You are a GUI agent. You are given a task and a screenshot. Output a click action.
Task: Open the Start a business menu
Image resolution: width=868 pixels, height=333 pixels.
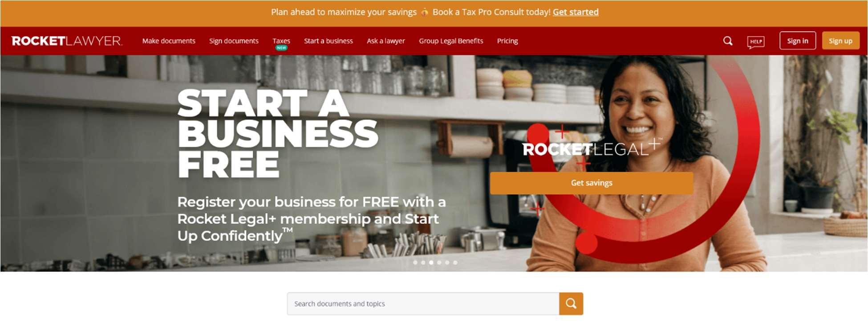point(329,41)
